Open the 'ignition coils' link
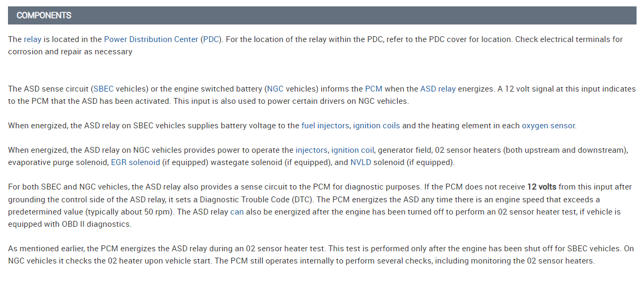Image resolution: width=644 pixels, height=288 pixels. (x=377, y=126)
